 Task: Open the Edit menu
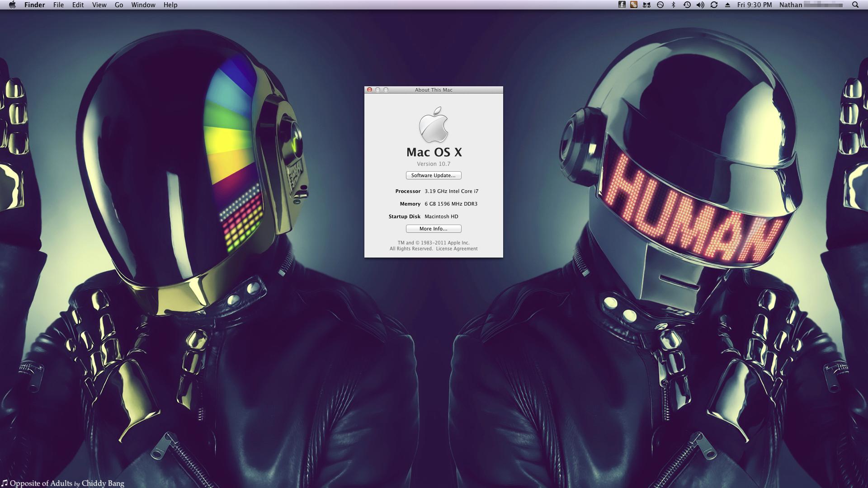point(78,5)
